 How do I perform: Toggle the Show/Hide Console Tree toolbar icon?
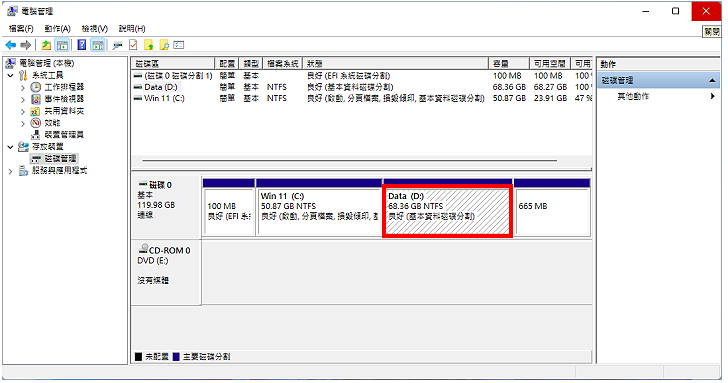(x=62, y=45)
